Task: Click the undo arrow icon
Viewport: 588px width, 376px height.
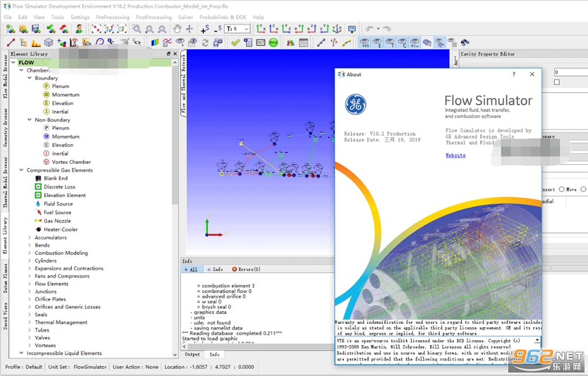Action: (x=370, y=29)
